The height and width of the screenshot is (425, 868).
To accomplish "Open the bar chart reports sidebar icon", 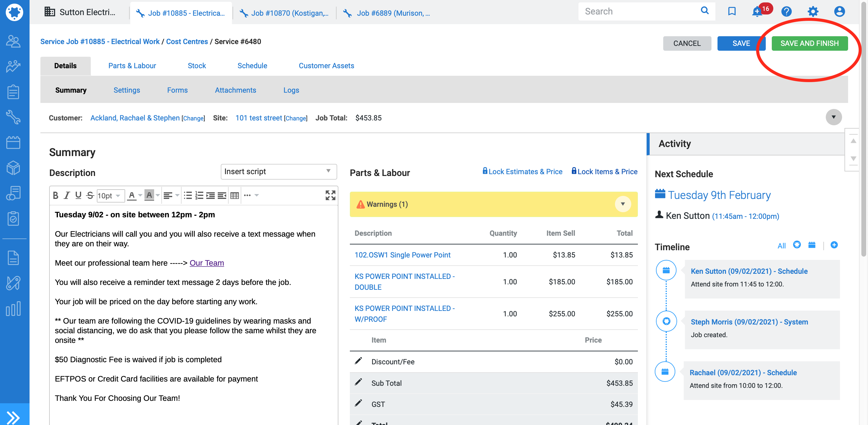I will tap(13, 308).
